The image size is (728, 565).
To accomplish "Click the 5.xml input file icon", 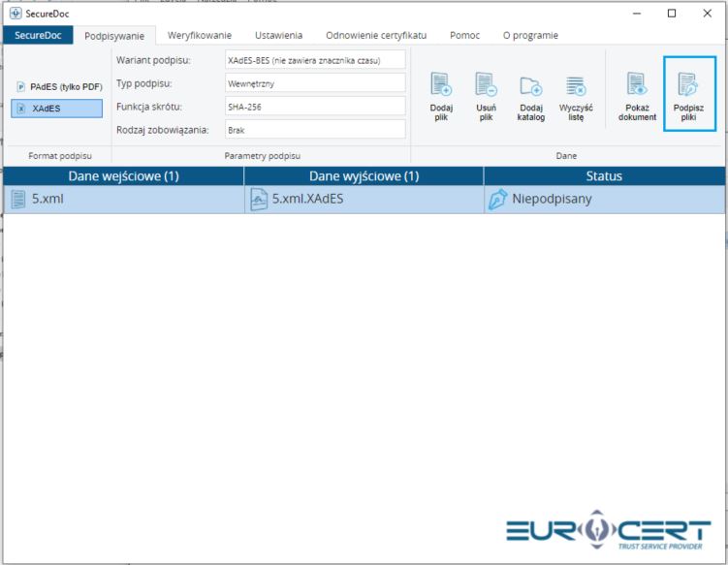I will [x=17, y=200].
